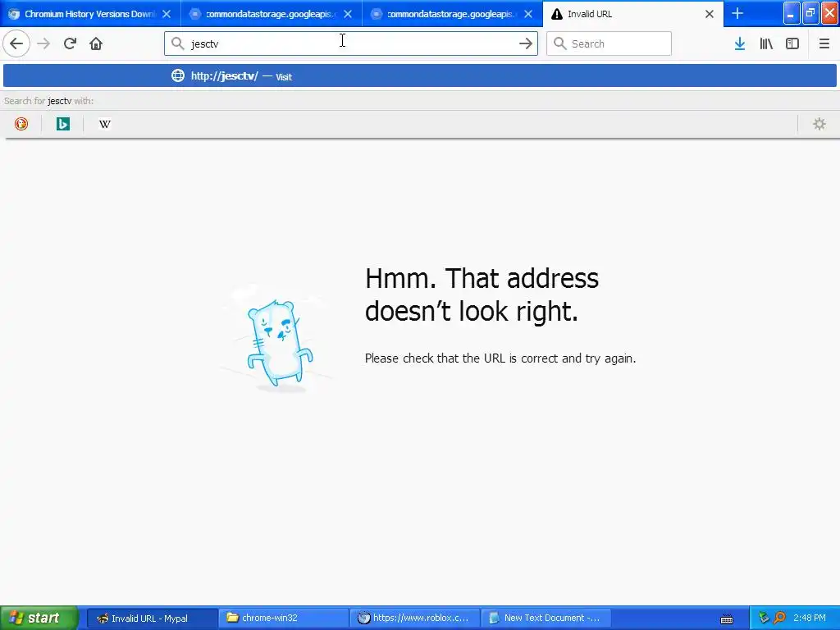The height and width of the screenshot is (630, 840).
Task: Click the 2:48 PM clock
Action: 810,618
